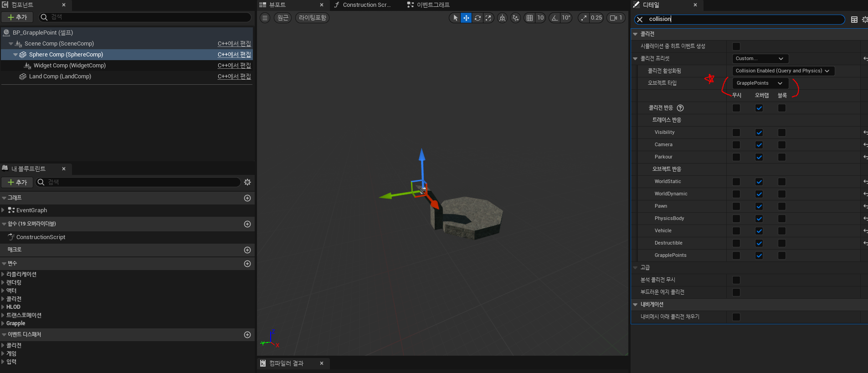Viewport: 868px width, 373px height.
Task: Collapse the 콜리전 category in details
Action: pos(636,34)
